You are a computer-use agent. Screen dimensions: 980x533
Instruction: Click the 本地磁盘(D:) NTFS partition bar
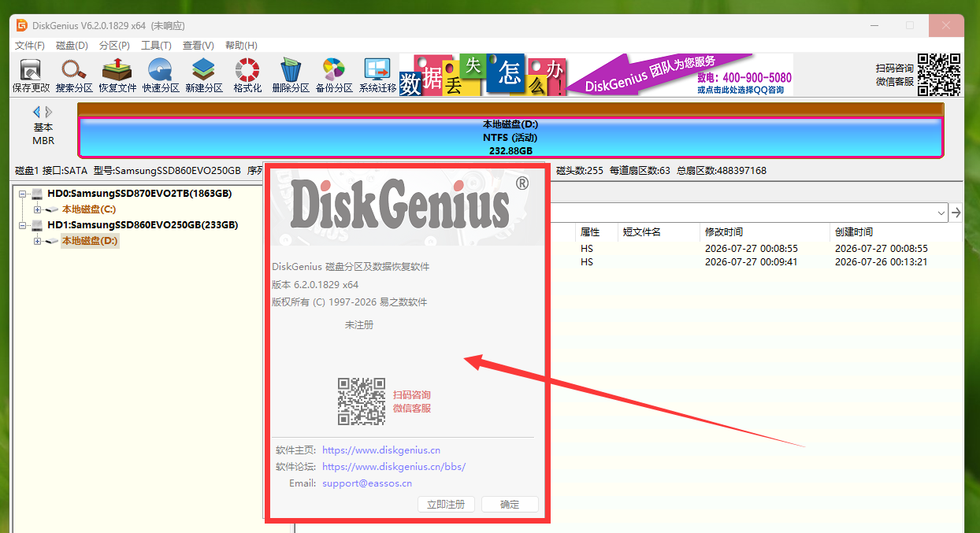[510, 137]
